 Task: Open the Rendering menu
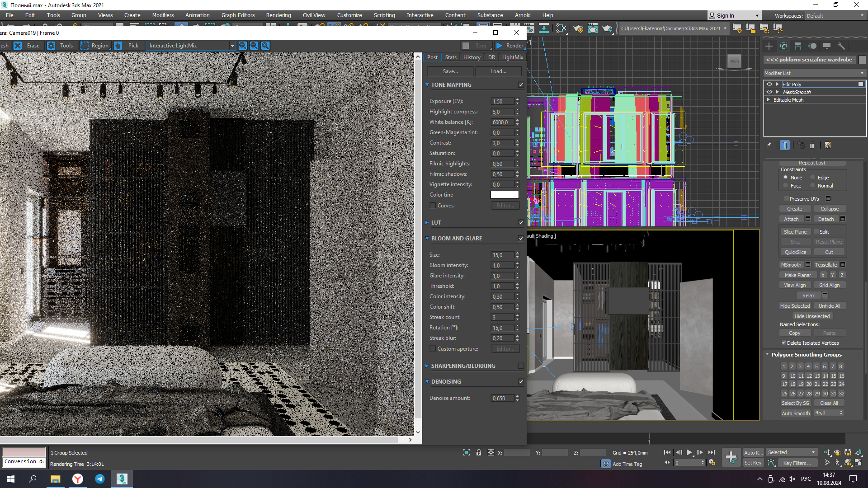[x=278, y=15]
